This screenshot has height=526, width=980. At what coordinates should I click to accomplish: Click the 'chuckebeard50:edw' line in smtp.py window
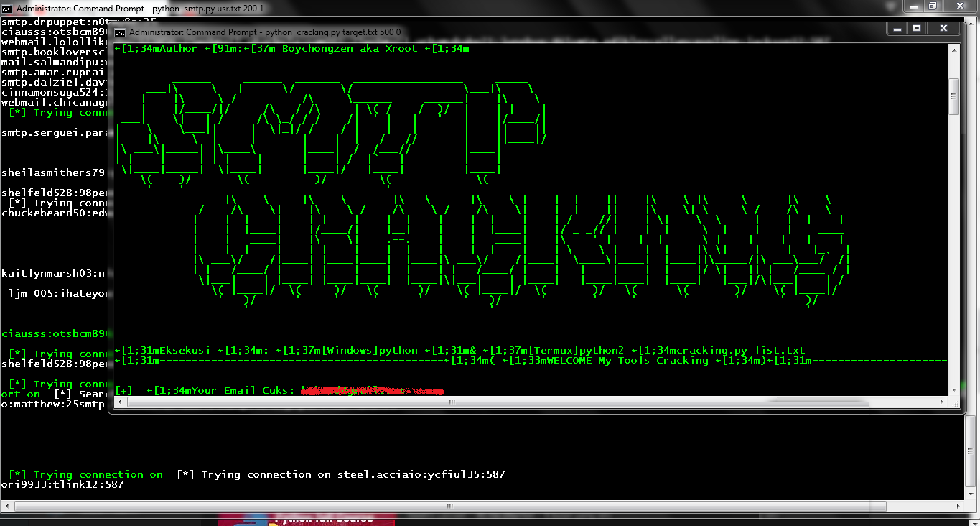tap(55, 213)
